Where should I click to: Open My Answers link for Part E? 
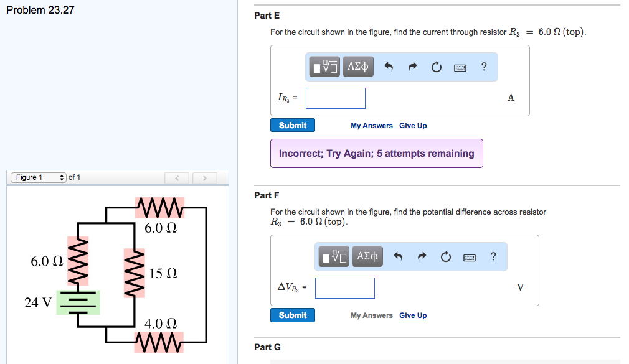coord(371,126)
